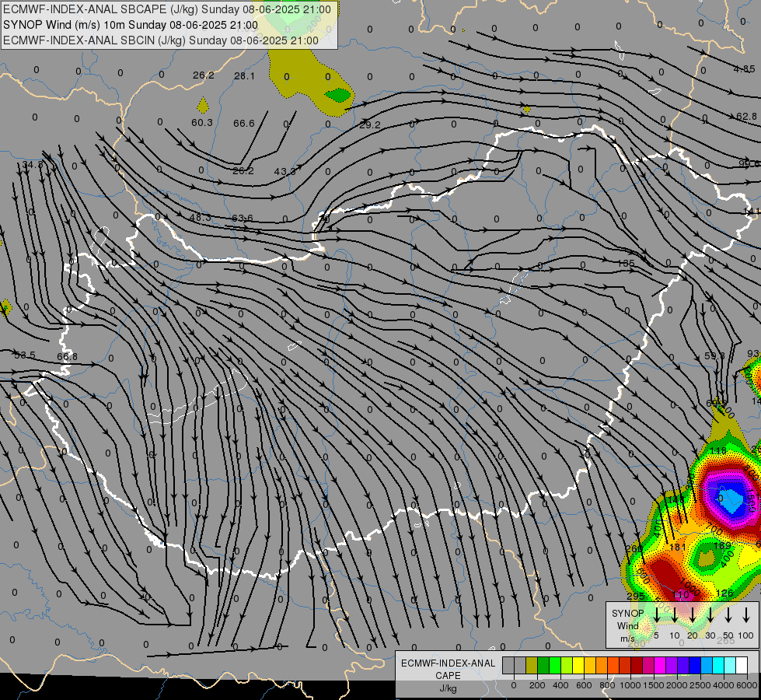This screenshot has height=700, width=761.
Task: Click the 43.3 value on the map
Action: [285, 171]
